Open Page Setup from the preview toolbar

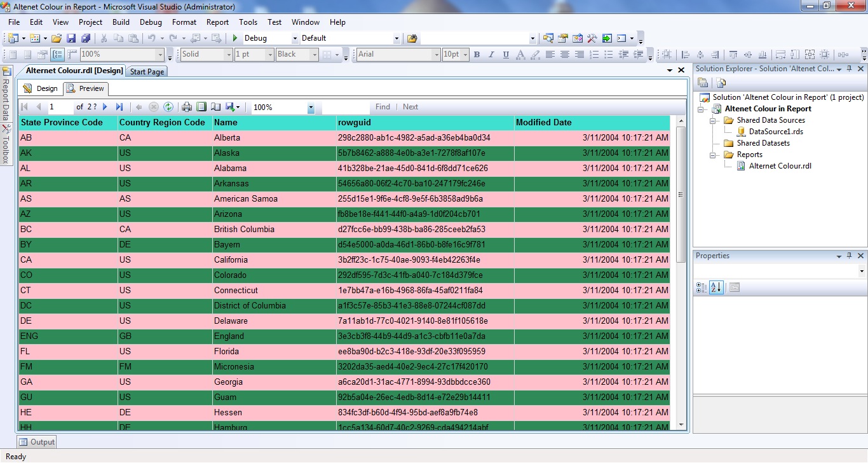tap(215, 107)
